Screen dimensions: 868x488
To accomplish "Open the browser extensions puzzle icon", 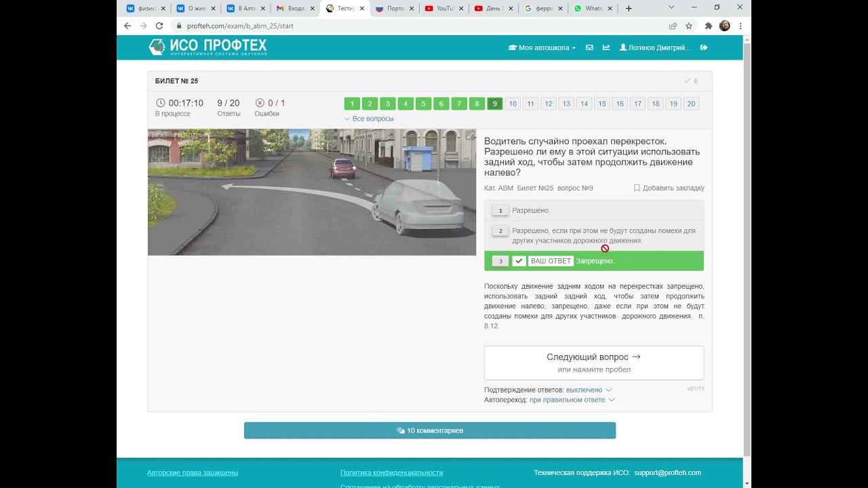I will point(709,26).
